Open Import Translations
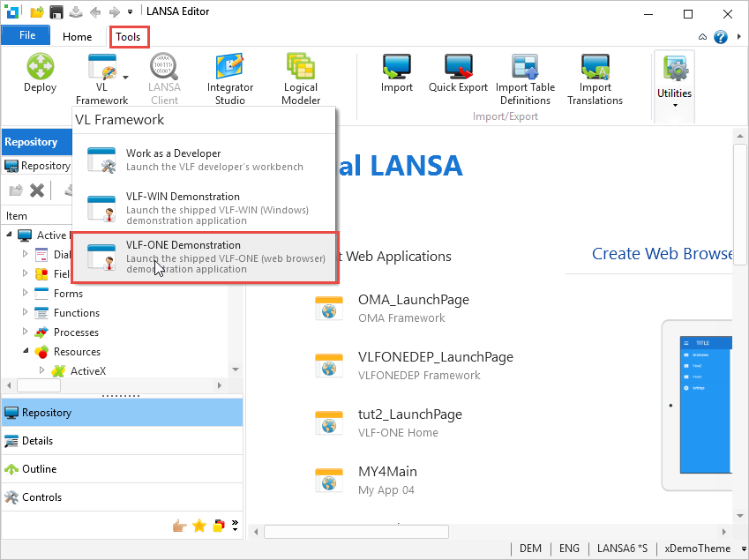Image resolution: width=749 pixels, height=560 pixels. tap(595, 78)
